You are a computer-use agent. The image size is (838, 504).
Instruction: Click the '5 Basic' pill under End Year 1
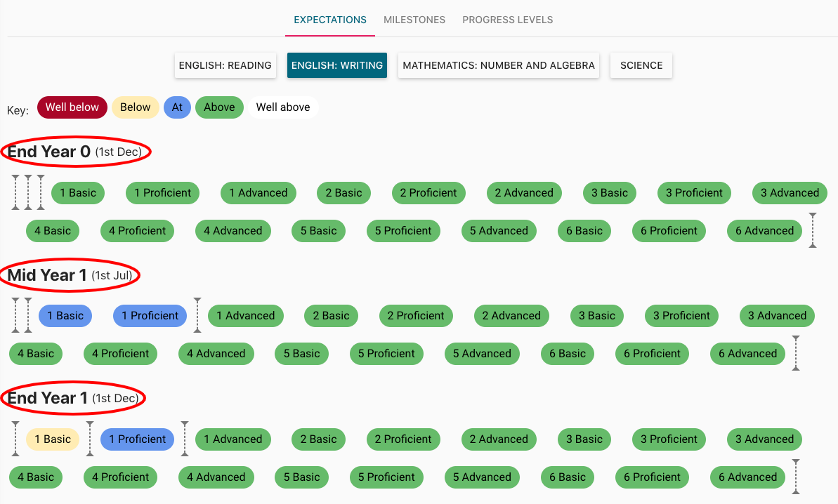(x=301, y=477)
